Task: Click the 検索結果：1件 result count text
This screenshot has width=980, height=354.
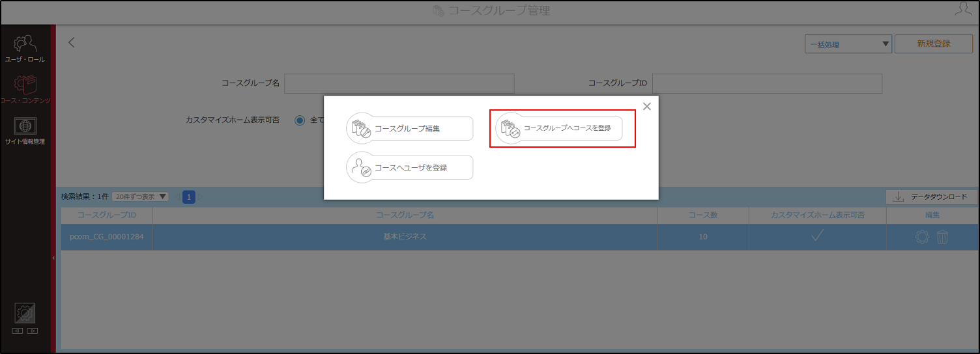Action: pyautogui.click(x=85, y=197)
